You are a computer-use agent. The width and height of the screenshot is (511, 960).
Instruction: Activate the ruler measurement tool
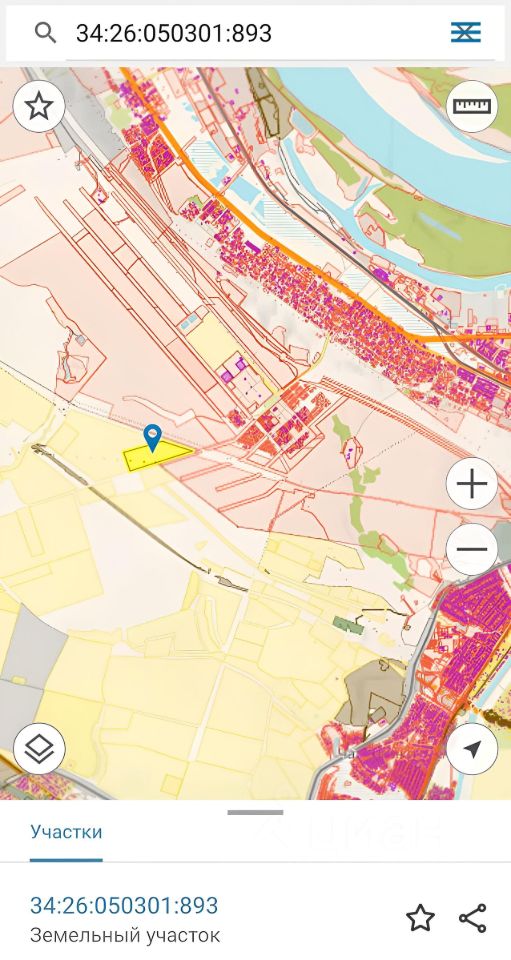[472, 107]
